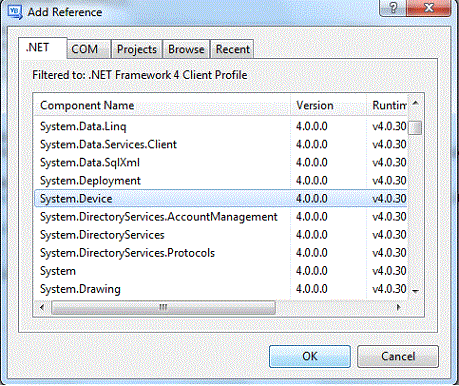The height and width of the screenshot is (386, 459).
Task: Click version cell for System.Data.Linq
Action: [x=312, y=126]
